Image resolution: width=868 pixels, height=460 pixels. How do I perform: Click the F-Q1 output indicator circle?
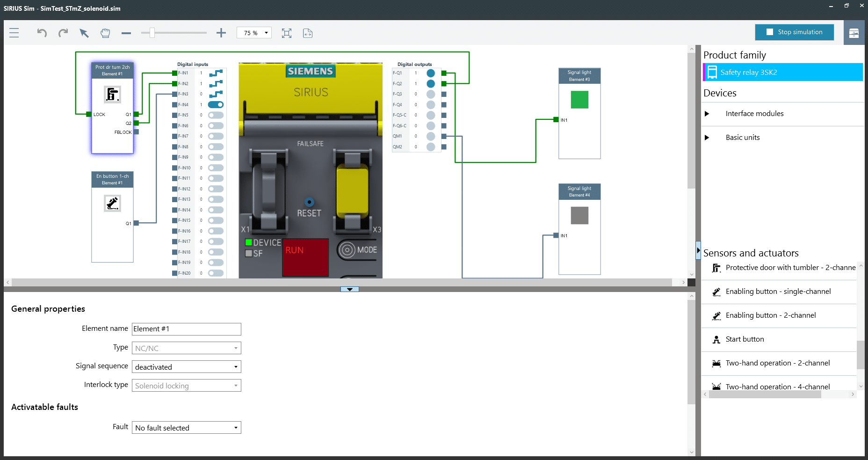(431, 73)
